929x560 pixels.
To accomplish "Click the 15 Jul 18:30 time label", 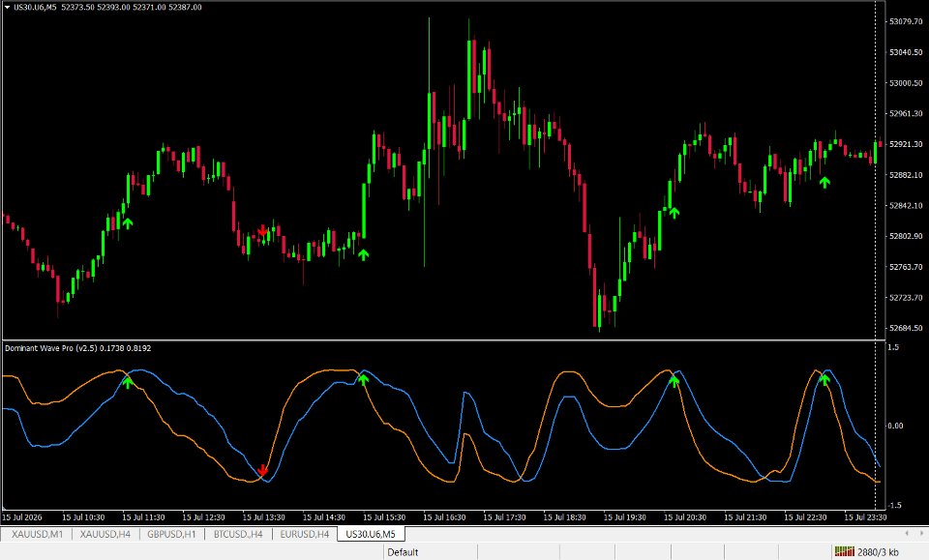I will [564, 517].
